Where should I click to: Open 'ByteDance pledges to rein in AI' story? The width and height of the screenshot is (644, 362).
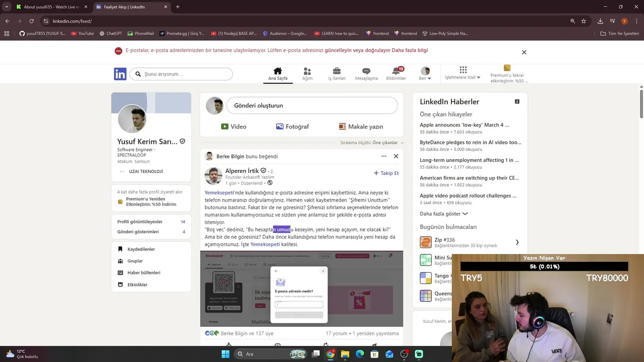(x=470, y=142)
